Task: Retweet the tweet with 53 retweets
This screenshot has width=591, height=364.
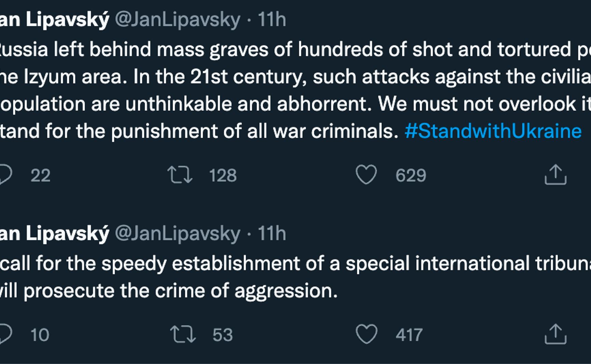Action: point(183,334)
